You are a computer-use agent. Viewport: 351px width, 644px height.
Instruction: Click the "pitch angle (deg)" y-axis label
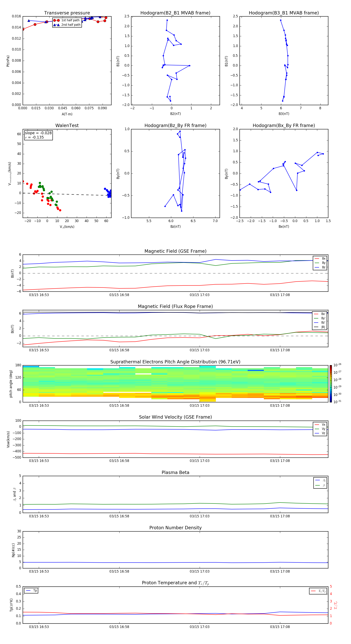point(11,384)
